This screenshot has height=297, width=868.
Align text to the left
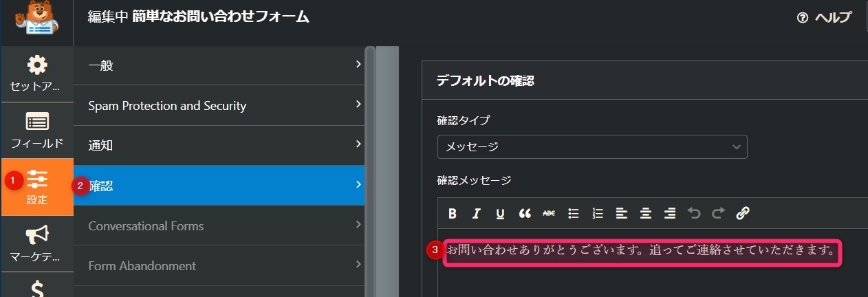click(622, 213)
